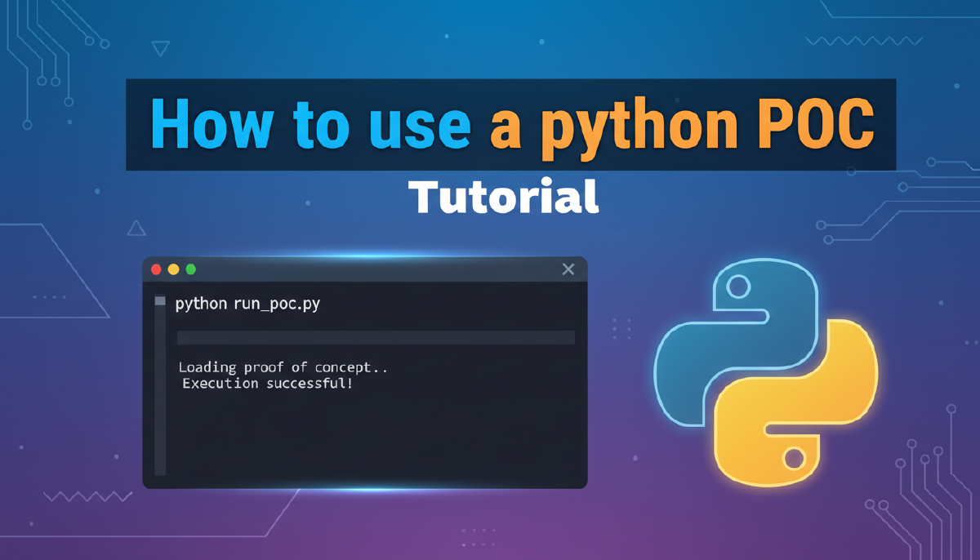
Task: Click the X icon at terminal's top-right
Action: pyautogui.click(x=568, y=269)
